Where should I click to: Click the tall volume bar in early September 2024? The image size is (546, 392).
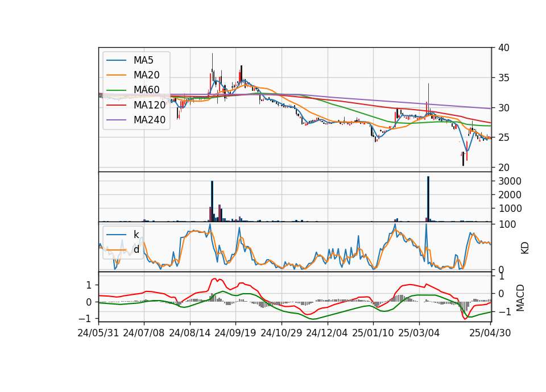(x=212, y=201)
